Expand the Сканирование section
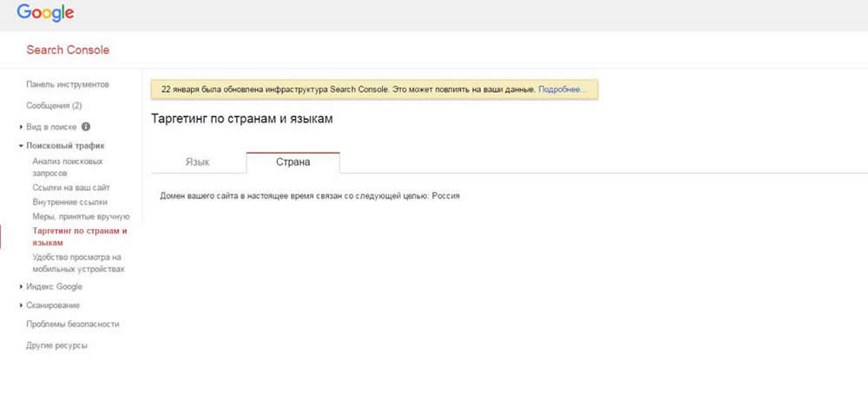Screen dimensions: 868x394 tap(52, 305)
